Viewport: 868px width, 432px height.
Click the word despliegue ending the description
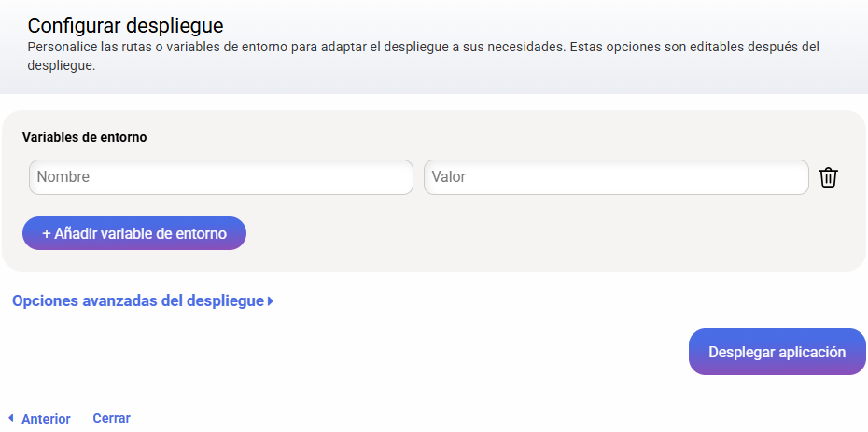pyautogui.click(x=62, y=66)
